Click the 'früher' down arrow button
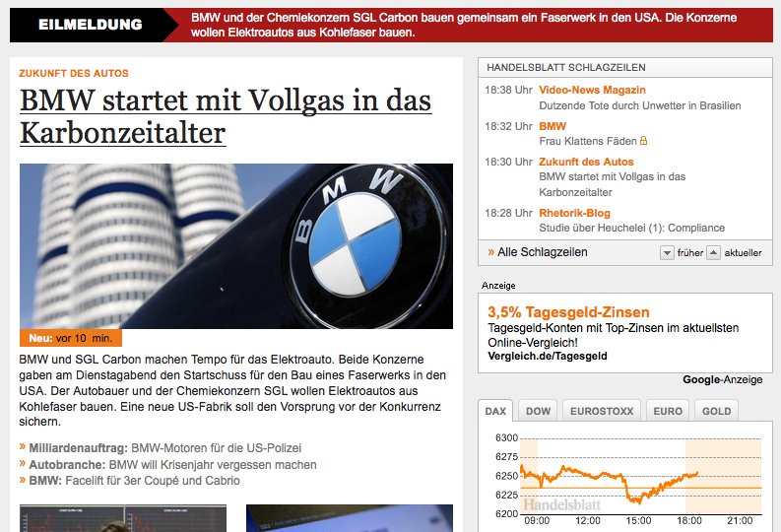 point(667,252)
